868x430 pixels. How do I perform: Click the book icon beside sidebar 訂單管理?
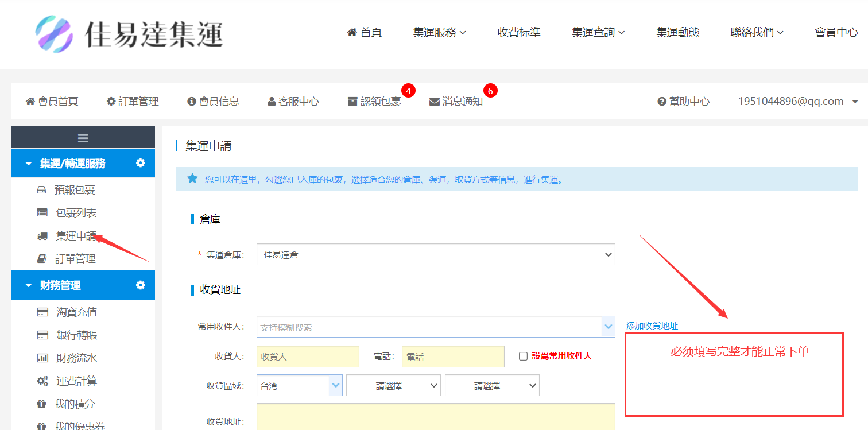[41, 259]
